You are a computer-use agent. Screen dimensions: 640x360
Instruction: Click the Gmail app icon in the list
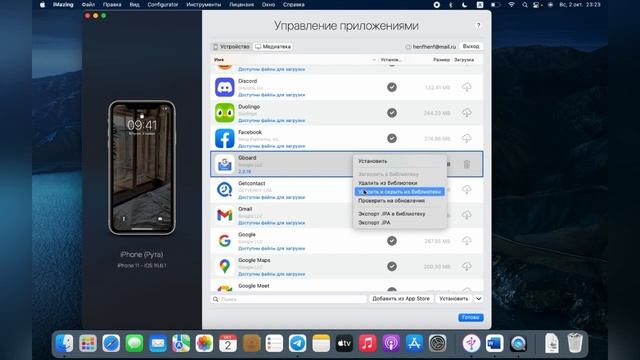click(224, 215)
